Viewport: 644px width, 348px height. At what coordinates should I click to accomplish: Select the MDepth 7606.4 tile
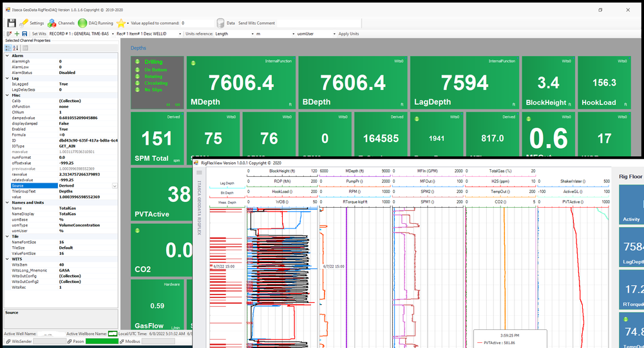point(241,82)
